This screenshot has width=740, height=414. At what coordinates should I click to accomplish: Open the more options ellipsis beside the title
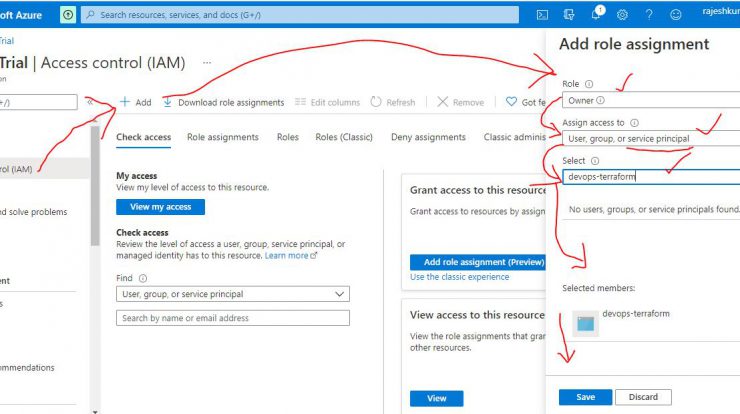coord(207,62)
